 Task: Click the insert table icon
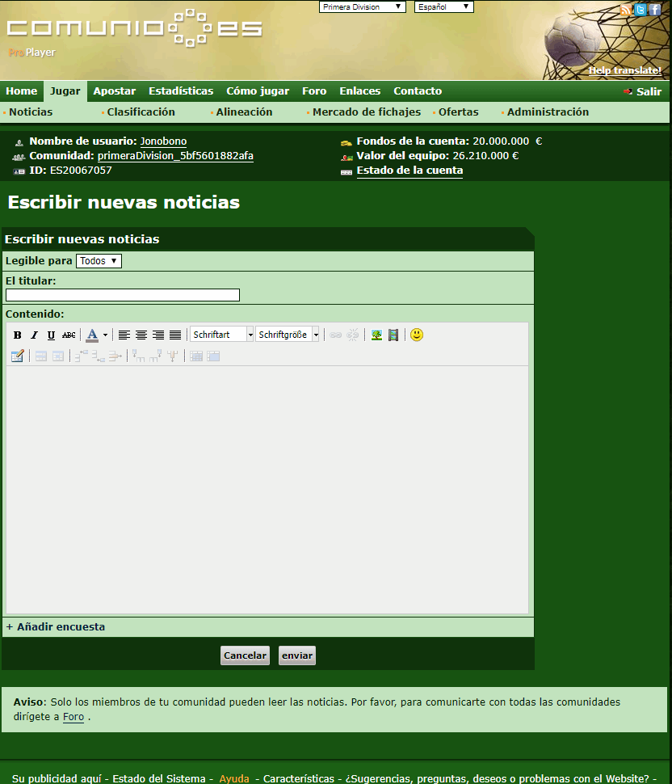17,356
